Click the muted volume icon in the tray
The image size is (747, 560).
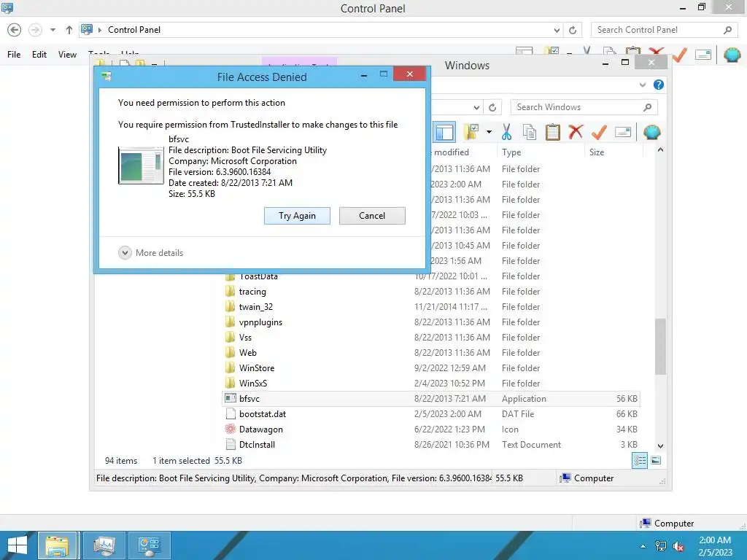[x=678, y=546]
